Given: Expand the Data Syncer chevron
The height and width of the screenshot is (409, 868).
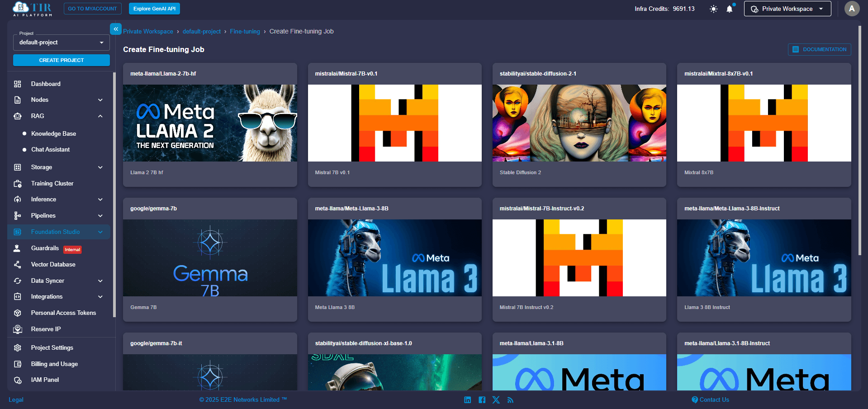Looking at the screenshot, I should (100, 281).
